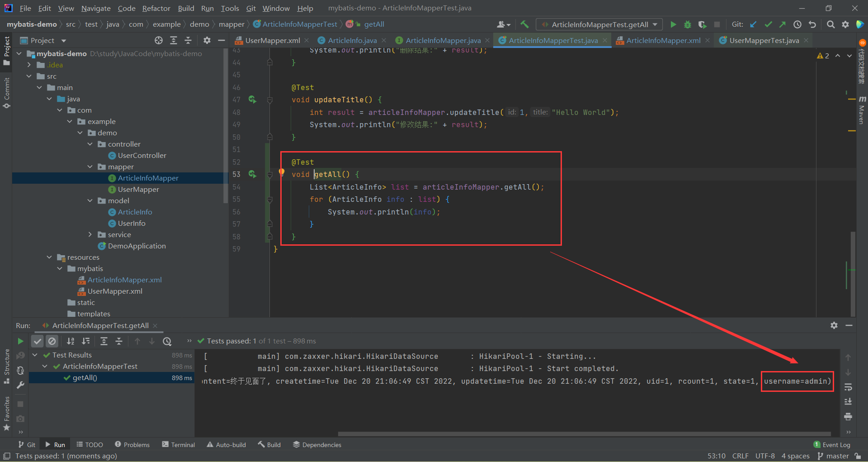This screenshot has height=462, width=868.
Task: Collapse all icon in Project panel header
Action: [x=188, y=40]
